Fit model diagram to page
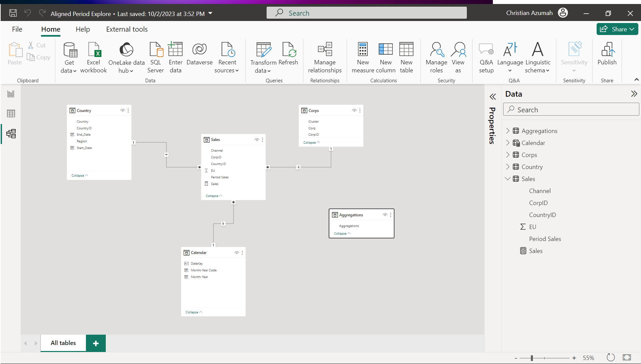641x364 pixels. [627, 358]
